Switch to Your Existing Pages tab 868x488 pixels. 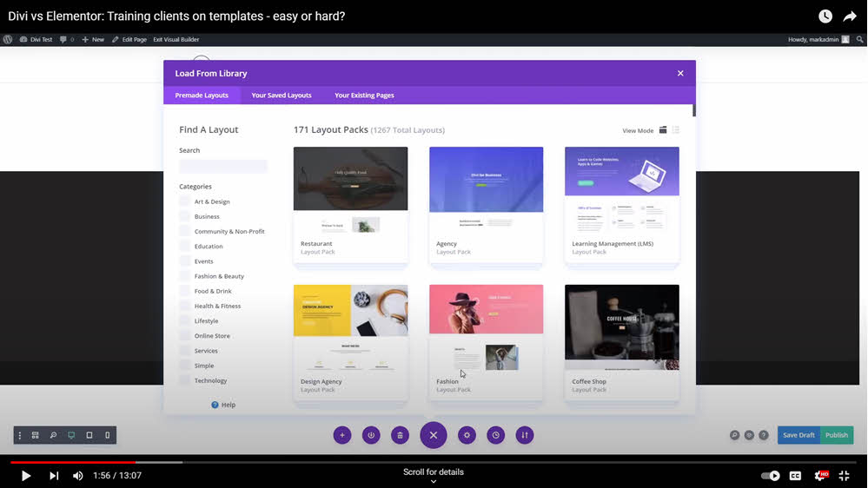point(364,96)
